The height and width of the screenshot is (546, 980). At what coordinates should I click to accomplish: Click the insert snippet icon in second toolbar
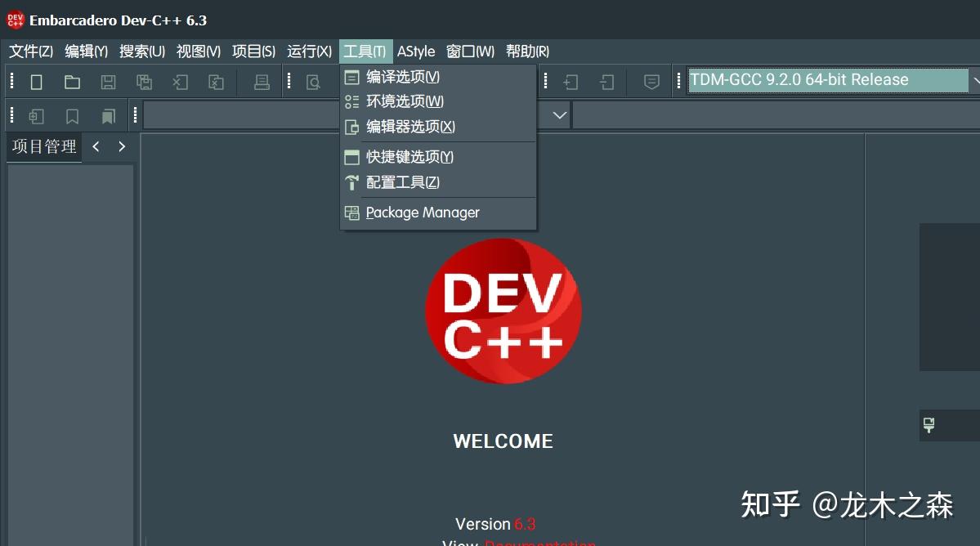point(36,116)
